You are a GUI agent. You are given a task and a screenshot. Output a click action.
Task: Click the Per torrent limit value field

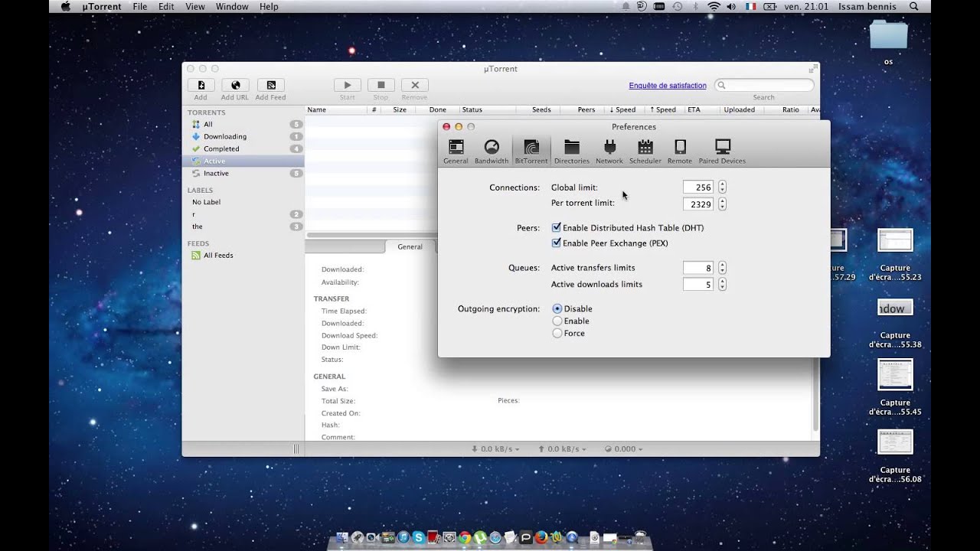point(698,204)
